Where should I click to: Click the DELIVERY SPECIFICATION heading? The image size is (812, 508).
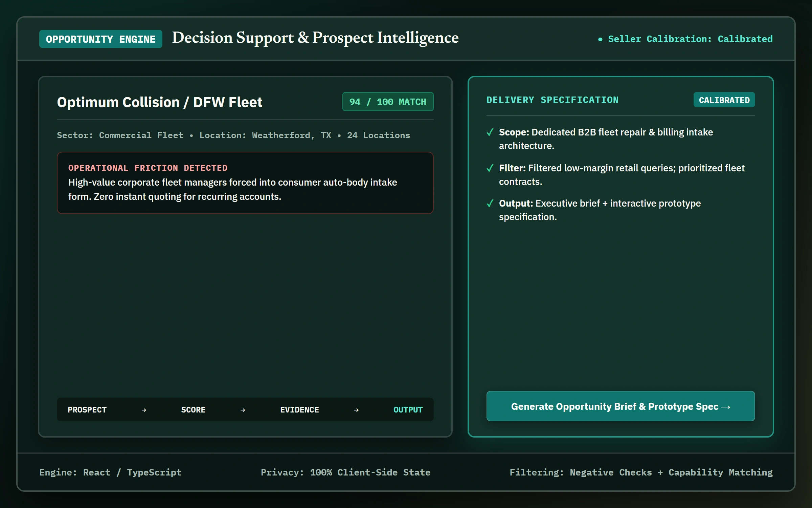coord(552,100)
